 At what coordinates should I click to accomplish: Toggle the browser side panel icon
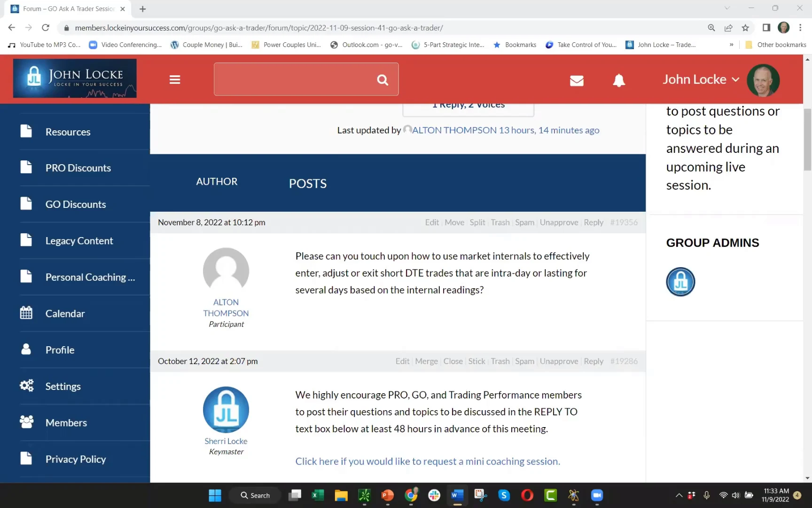point(766,28)
